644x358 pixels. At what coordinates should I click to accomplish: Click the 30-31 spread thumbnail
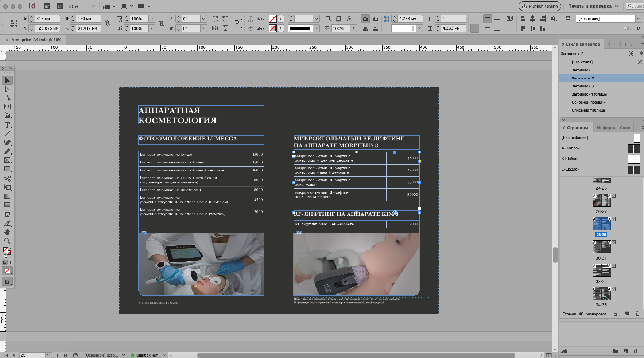(601, 247)
